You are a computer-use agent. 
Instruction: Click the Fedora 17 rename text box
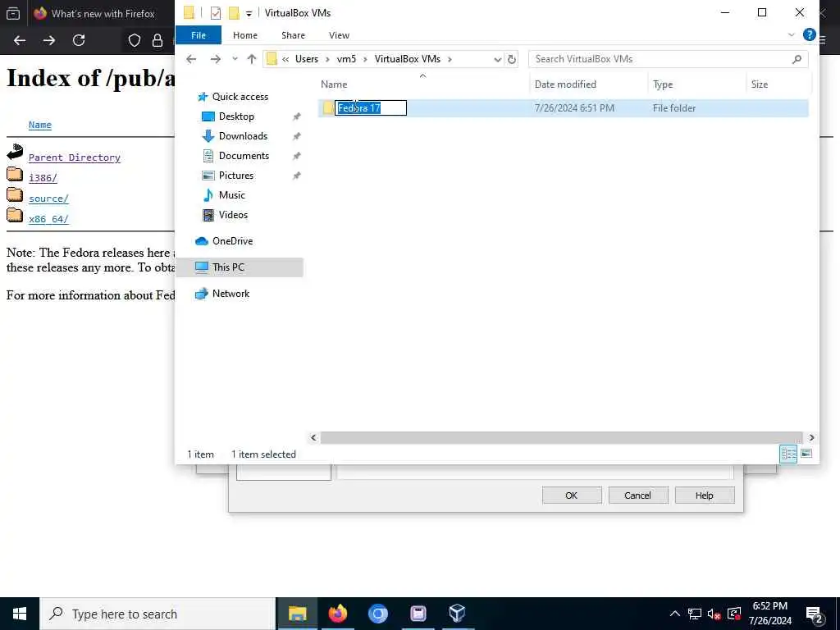pos(371,108)
